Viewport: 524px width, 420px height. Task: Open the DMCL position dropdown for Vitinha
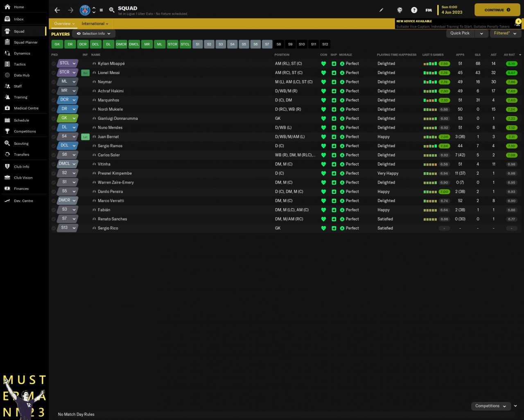(x=68, y=164)
